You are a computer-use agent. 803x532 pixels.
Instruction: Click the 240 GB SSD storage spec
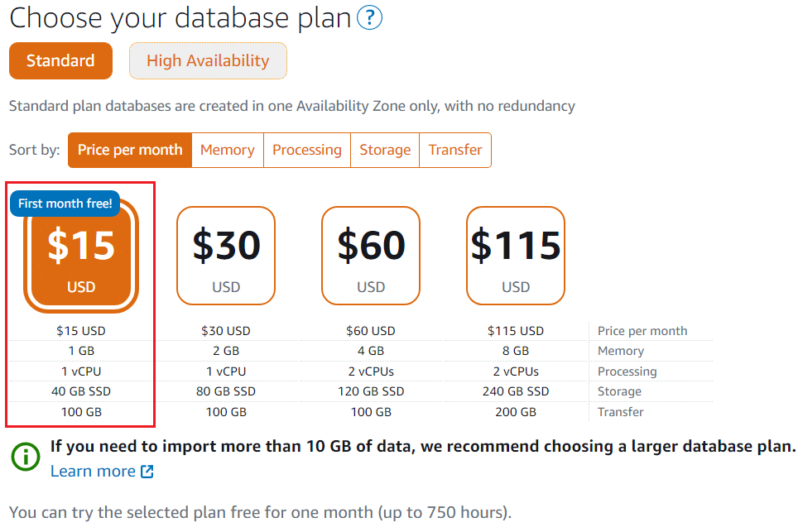[516, 391]
